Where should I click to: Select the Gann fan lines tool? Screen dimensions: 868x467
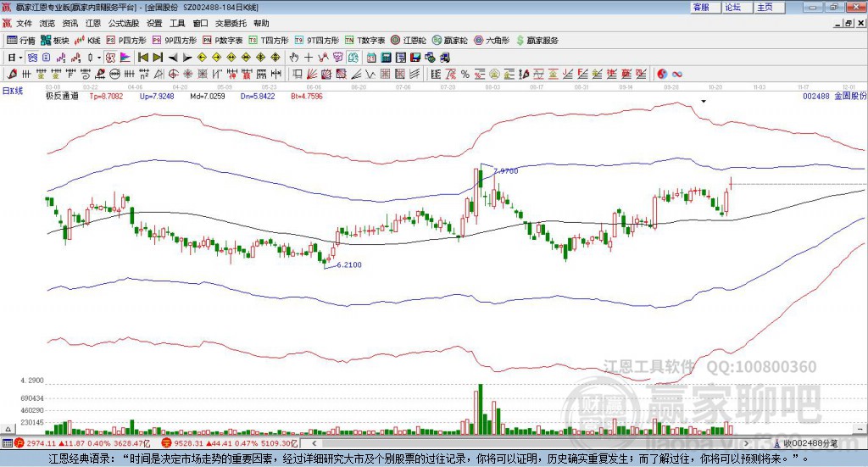tap(312, 74)
